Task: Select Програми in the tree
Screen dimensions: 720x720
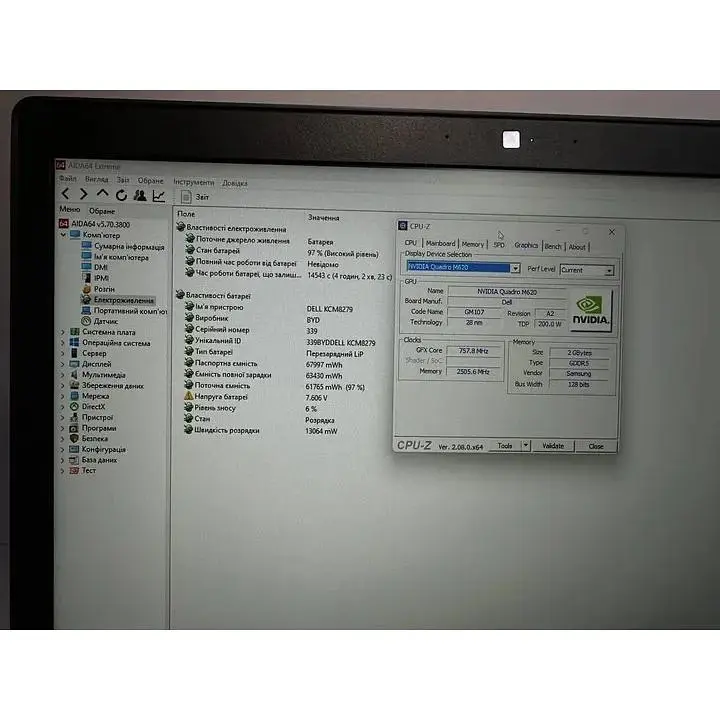Action: (93, 428)
